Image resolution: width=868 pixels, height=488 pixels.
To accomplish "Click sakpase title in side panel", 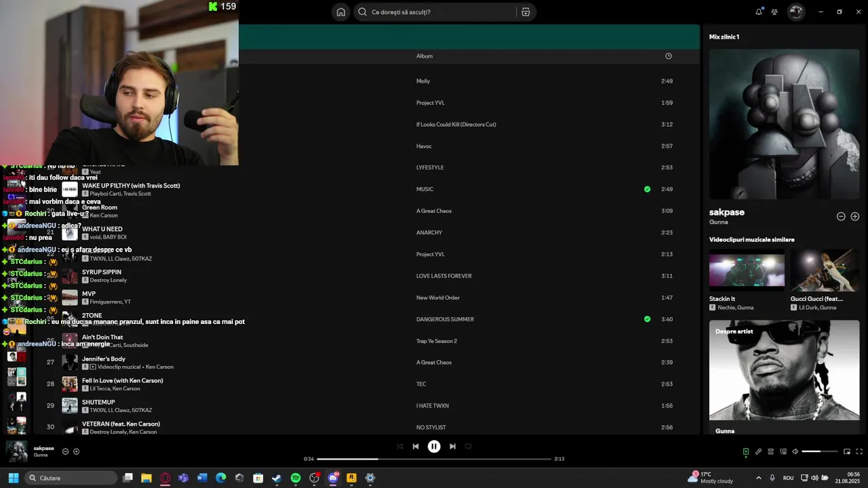I will [727, 212].
